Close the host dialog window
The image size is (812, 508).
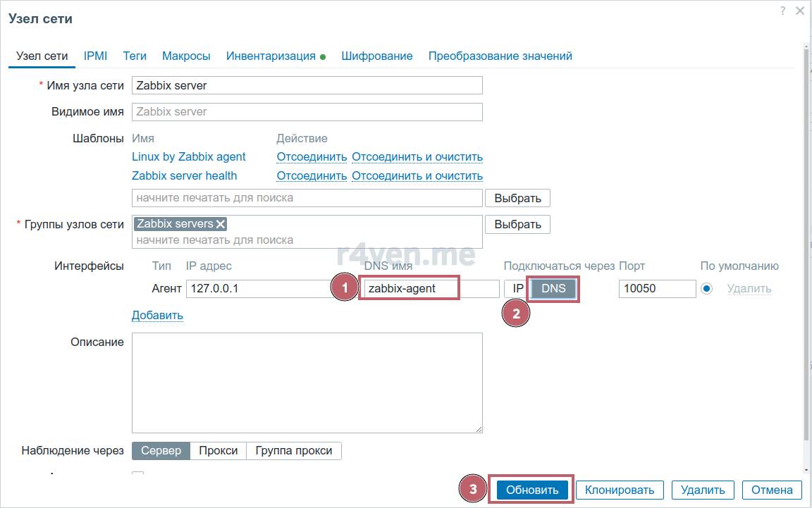800,11
